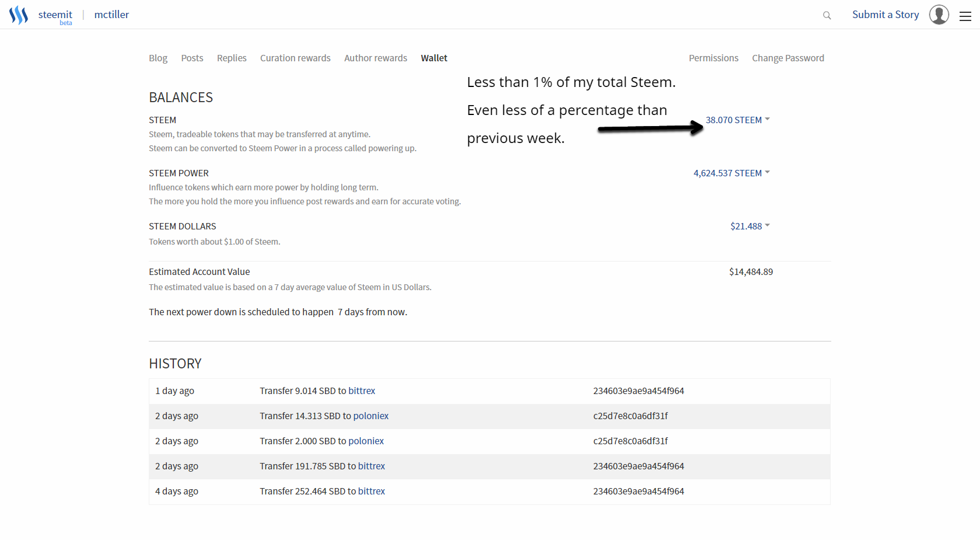Open the mctiller profile link

[111, 15]
